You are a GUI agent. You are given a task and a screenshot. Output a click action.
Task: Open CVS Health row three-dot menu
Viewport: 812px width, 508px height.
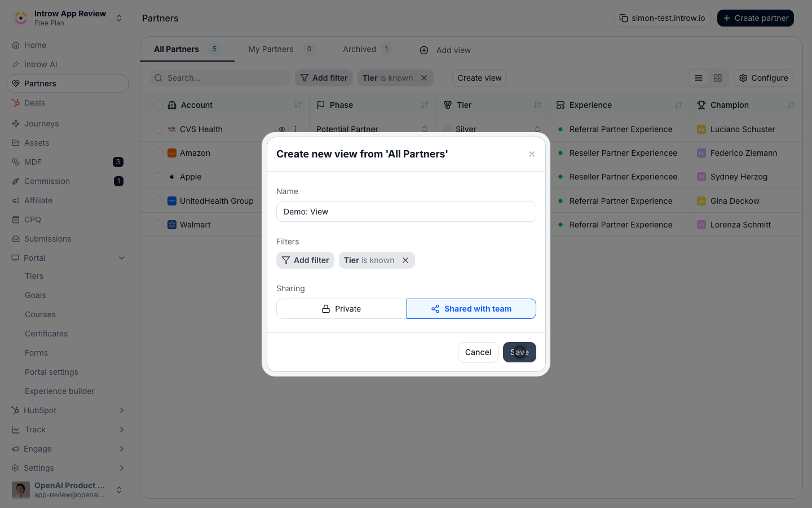295,129
